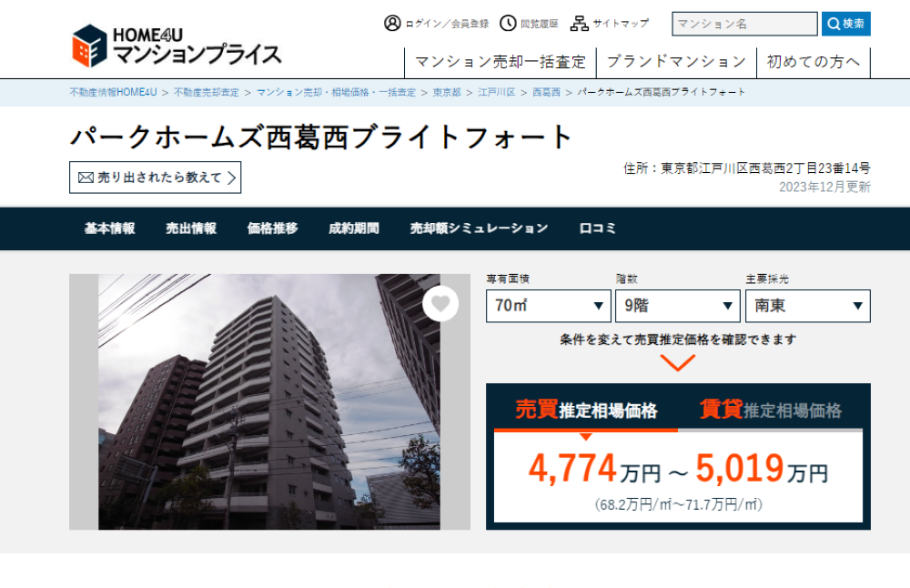Follow マンション売却・相場価格・一括査定 breadcrumb
Image resolution: width=910 pixels, height=588 pixels.
336,92
